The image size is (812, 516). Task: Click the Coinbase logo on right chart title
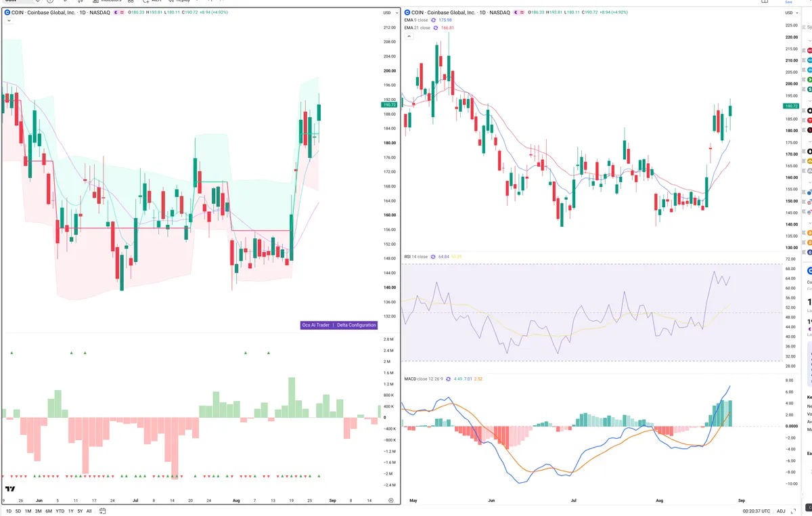pos(407,12)
